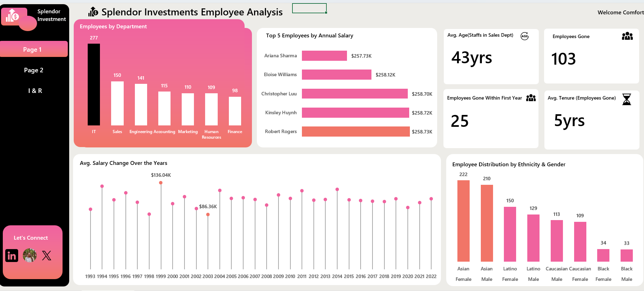
Task: Click the $86.36K data label
Action: [x=208, y=206]
